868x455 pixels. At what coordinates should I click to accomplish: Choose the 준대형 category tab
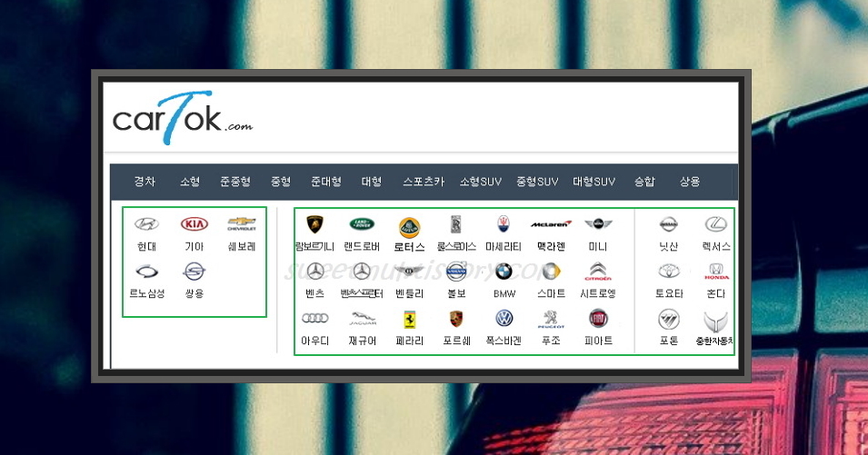click(326, 182)
